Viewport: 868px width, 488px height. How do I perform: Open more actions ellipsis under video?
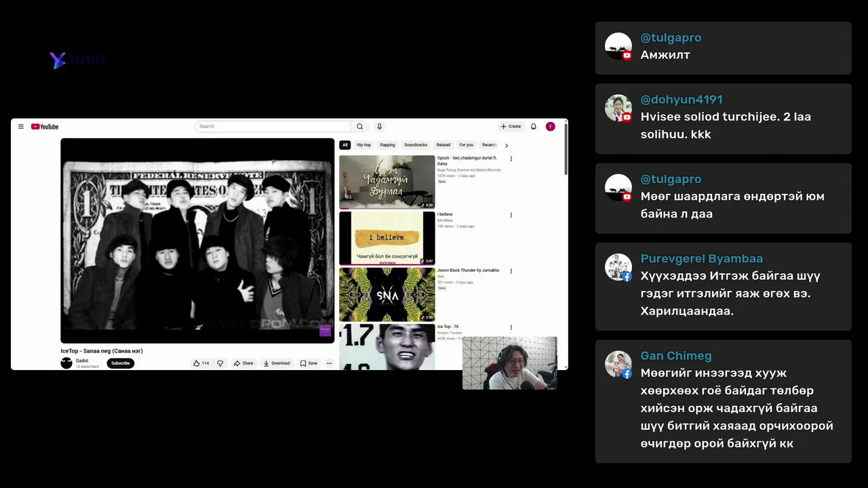tap(330, 363)
